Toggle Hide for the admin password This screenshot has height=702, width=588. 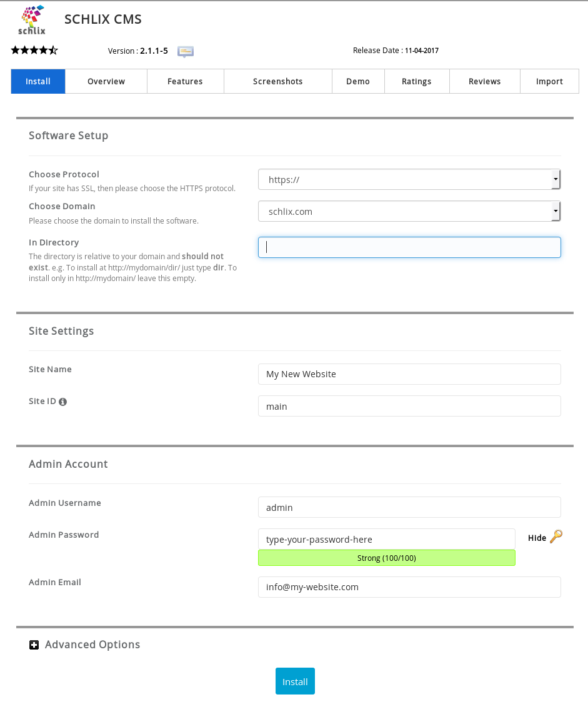(537, 538)
